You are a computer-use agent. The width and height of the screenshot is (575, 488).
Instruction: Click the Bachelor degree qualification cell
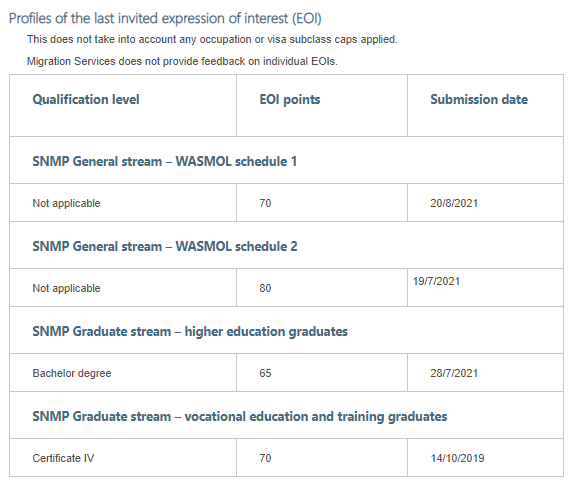[x=123, y=373]
